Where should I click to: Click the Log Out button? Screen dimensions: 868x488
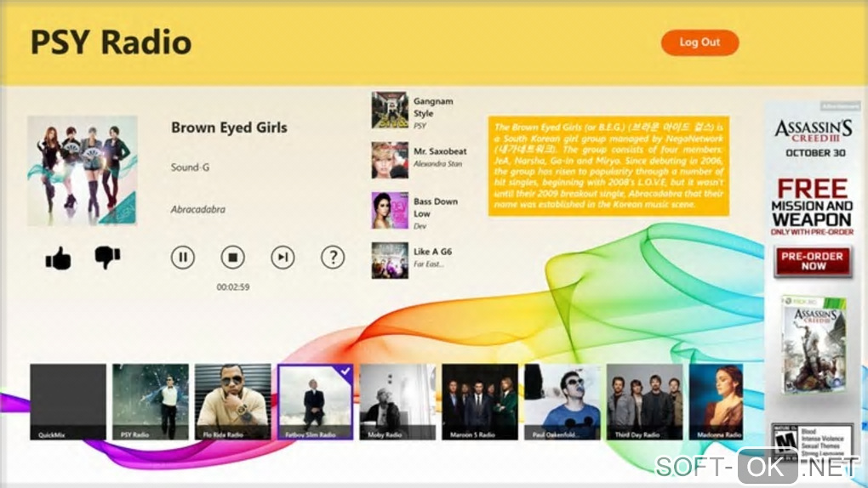point(700,43)
